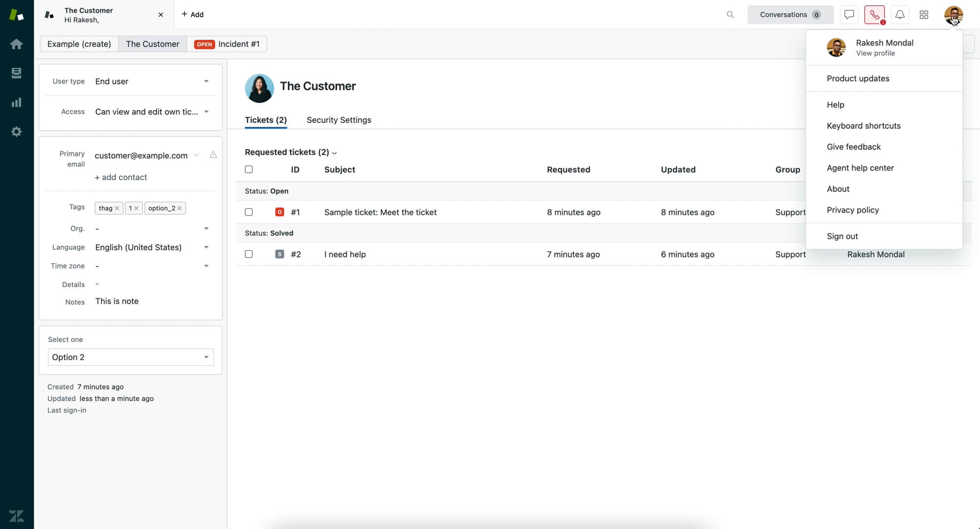Open the Talk phone icon with alert badge
Screen dimensions: 980x529
click(x=874, y=15)
